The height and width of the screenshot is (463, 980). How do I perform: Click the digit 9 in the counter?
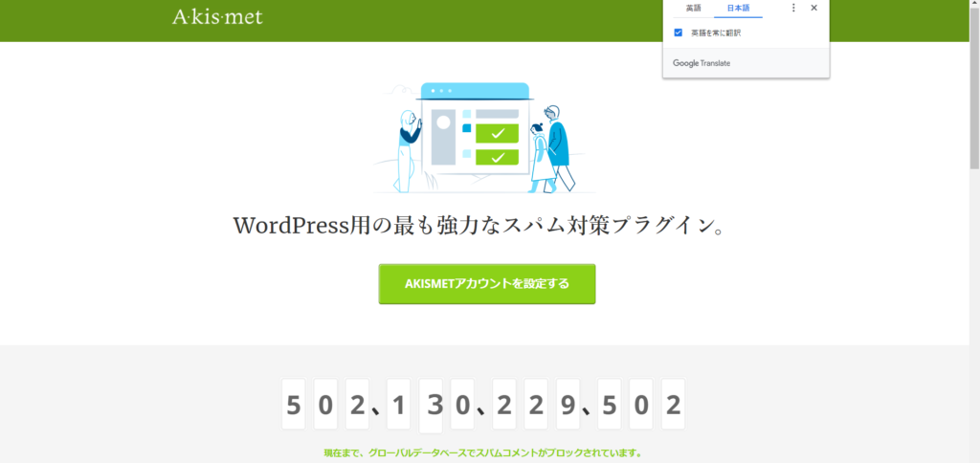568,405
